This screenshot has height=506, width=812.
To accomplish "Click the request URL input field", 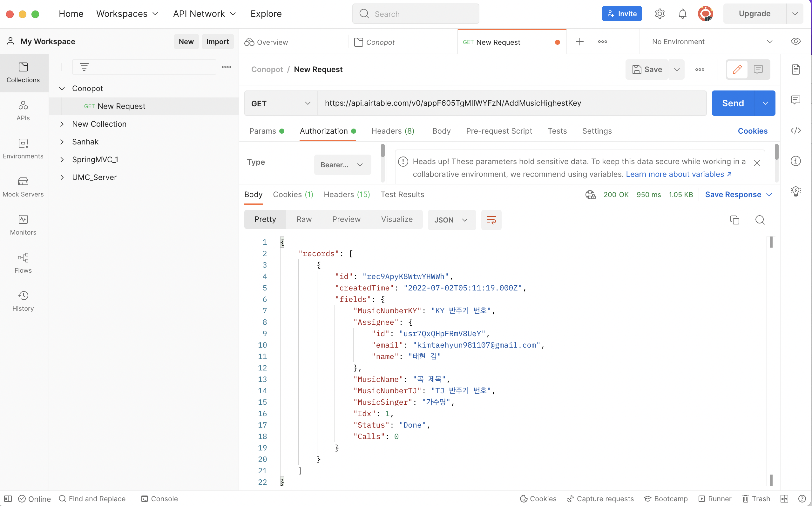I will 512,103.
